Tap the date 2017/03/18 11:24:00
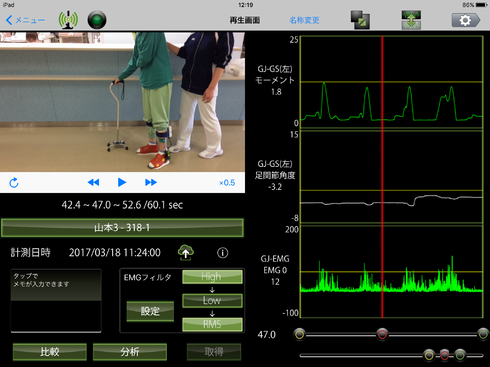The height and width of the screenshot is (367, 490). 115,253
